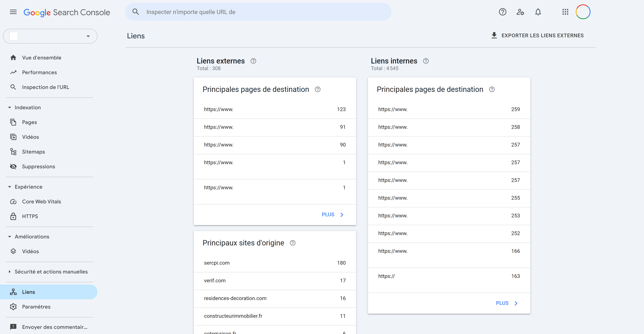The image size is (644, 334).
Task: Open HTTPS section via the lock icon
Action: [x=13, y=216]
